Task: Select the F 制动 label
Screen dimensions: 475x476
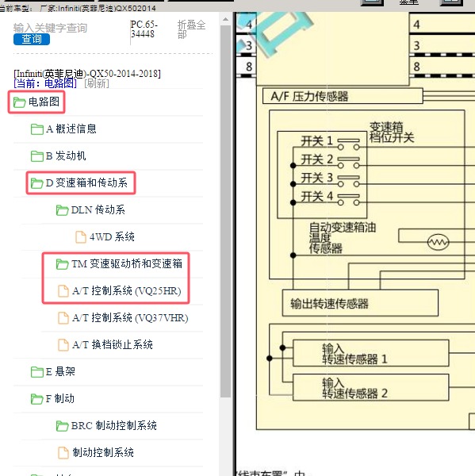Action: pos(60,398)
